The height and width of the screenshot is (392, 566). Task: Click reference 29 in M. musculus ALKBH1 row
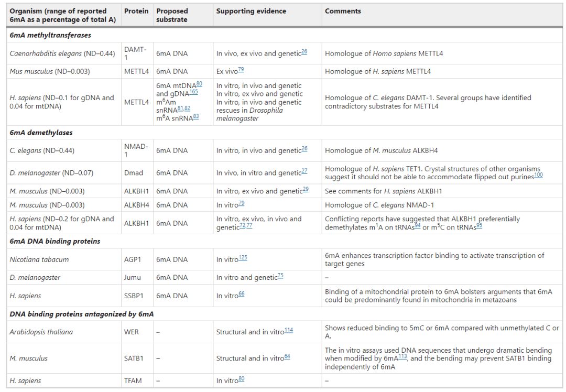point(306,190)
